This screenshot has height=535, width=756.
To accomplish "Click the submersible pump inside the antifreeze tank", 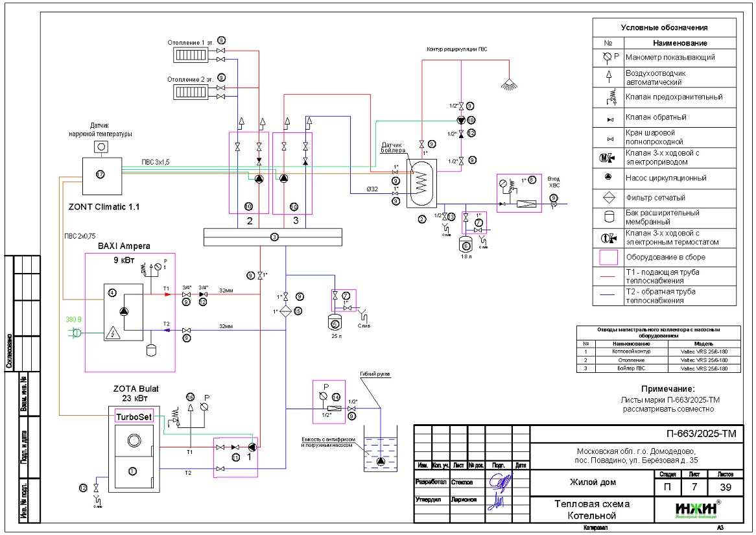I will tap(380, 462).
